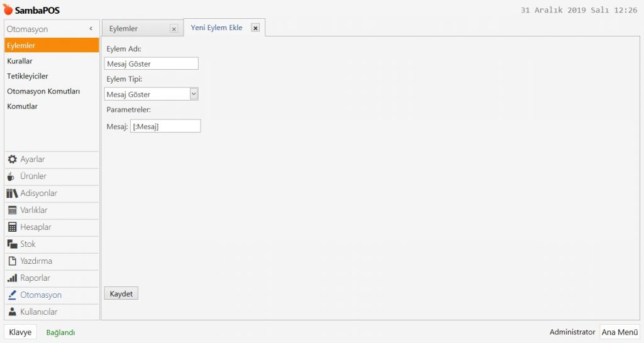Select Kurallar in the Otomasyon list
Viewport: 644px width, 343px height.
20,61
